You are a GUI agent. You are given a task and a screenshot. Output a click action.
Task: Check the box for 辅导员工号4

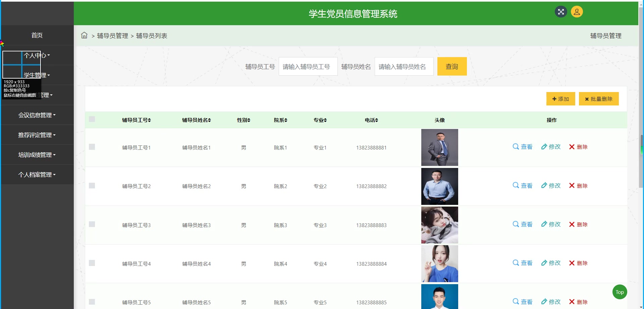[92, 263]
